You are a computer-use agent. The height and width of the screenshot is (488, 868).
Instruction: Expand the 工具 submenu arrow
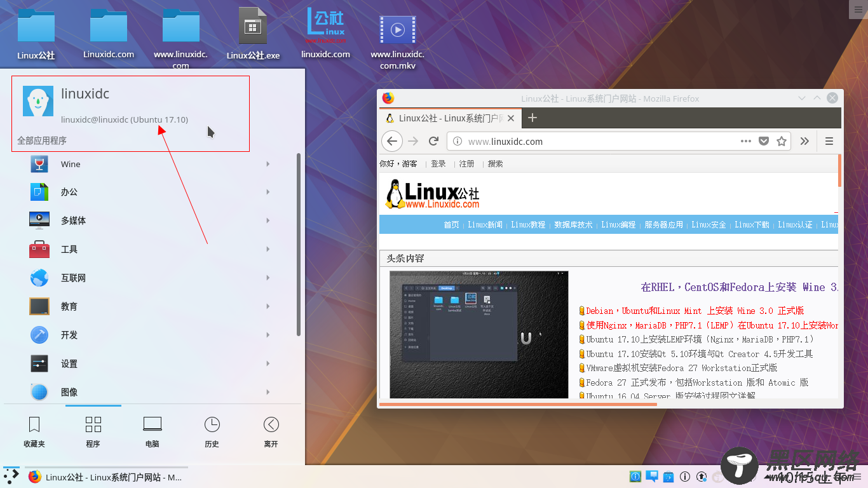[268, 249]
